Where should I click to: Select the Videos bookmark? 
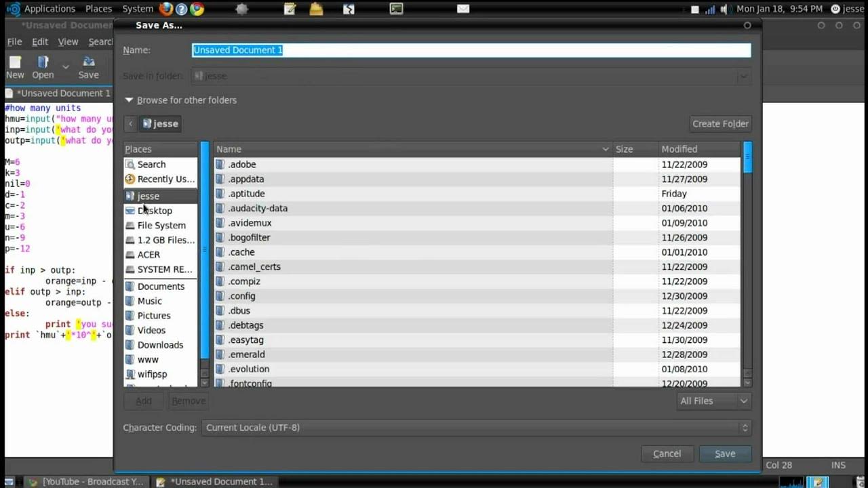coord(161,330)
